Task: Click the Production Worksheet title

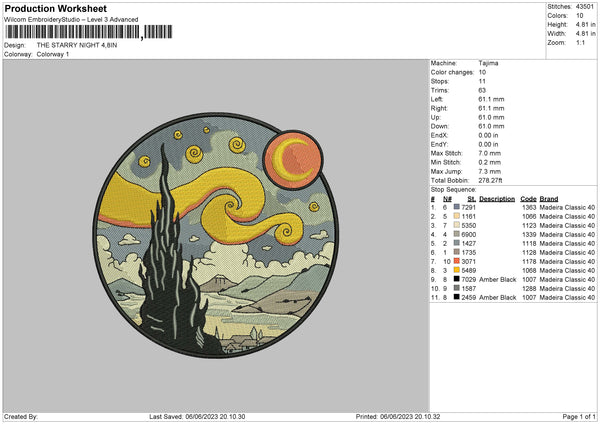Action: click(55, 8)
